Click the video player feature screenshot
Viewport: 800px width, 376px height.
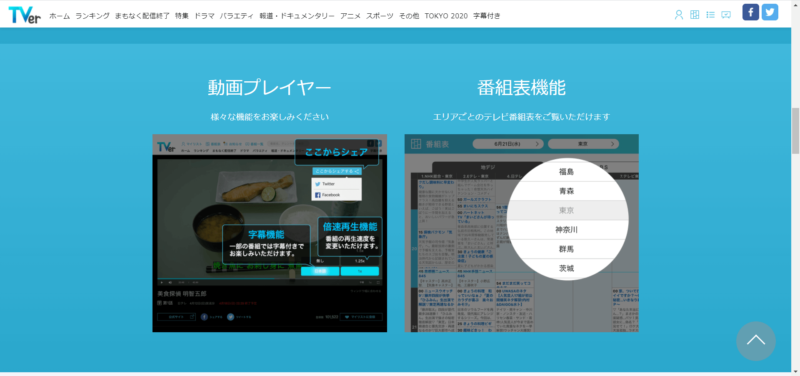coord(269,233)
